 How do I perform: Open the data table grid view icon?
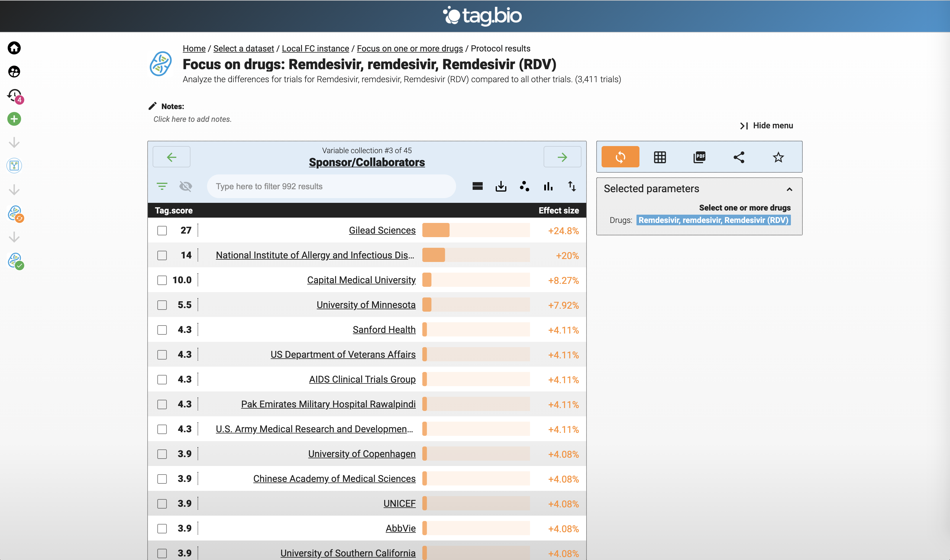pyautogui.click(x=659, y=157)
